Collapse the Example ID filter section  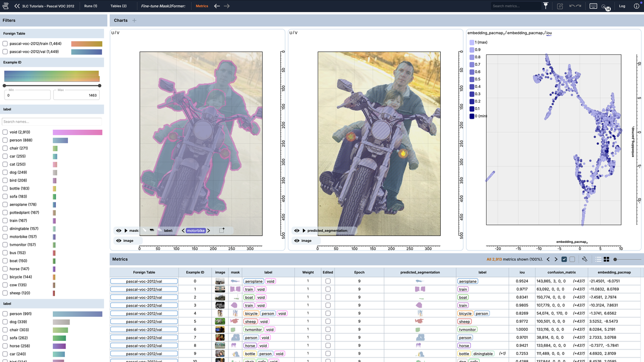[x=52, y=62]
